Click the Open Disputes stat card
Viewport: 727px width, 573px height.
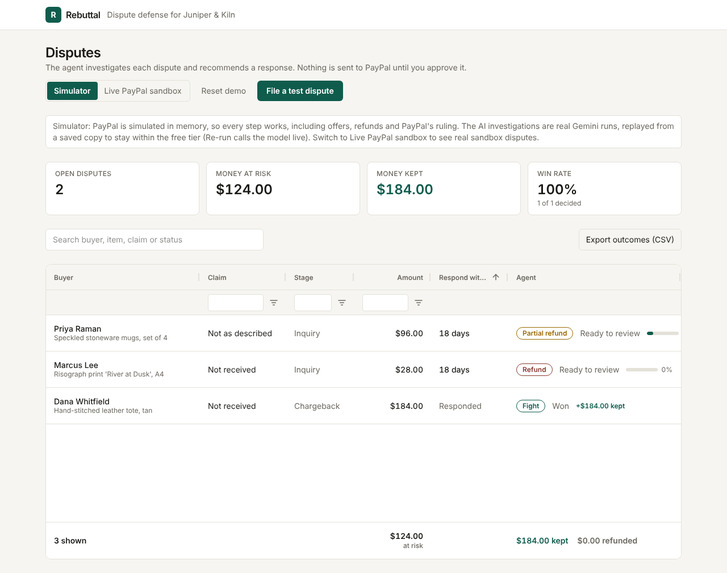click(x=122, y=188)
